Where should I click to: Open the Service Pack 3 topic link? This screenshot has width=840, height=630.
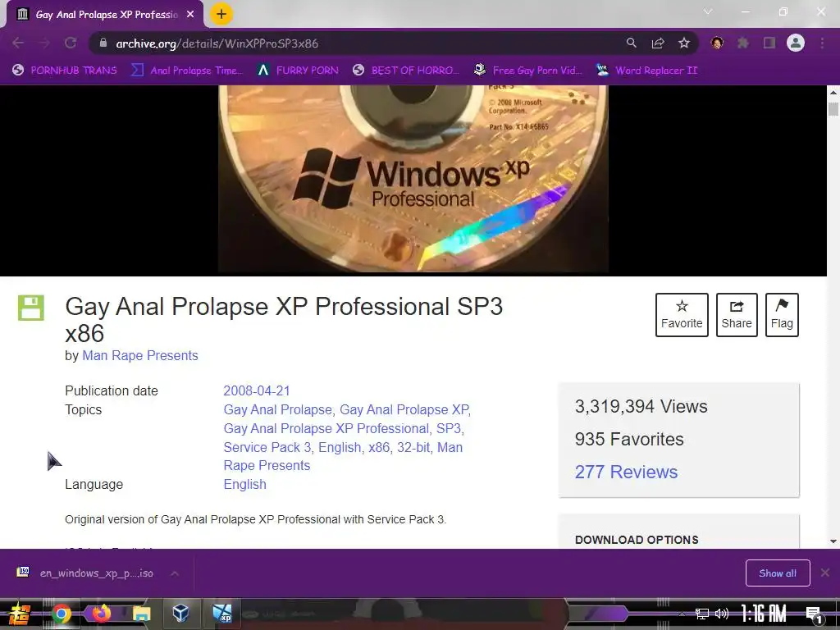[267, 447]
